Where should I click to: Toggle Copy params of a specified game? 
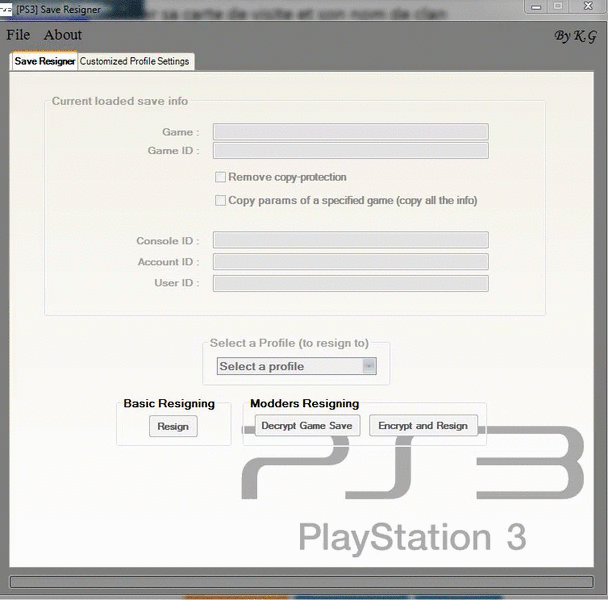(220, 201)
